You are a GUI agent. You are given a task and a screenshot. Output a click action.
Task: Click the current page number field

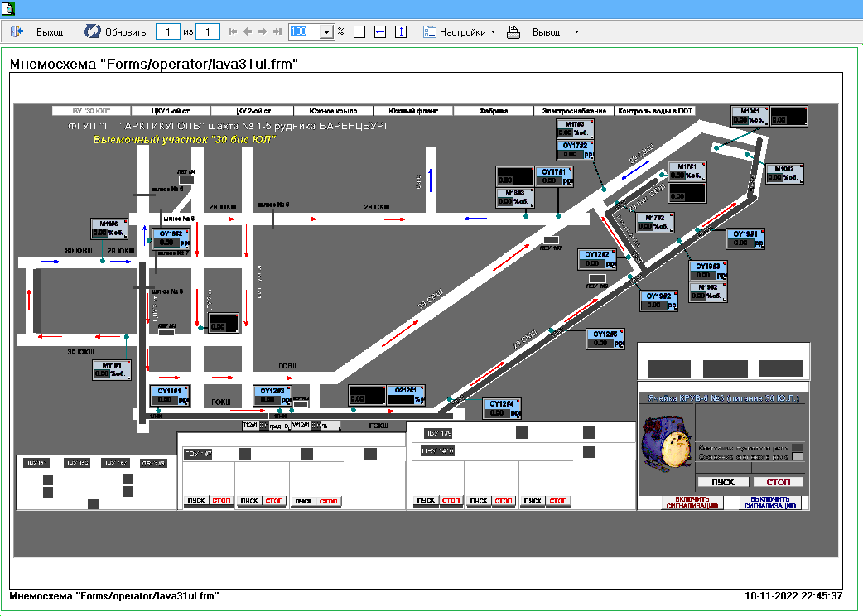(x=168, y=32)
